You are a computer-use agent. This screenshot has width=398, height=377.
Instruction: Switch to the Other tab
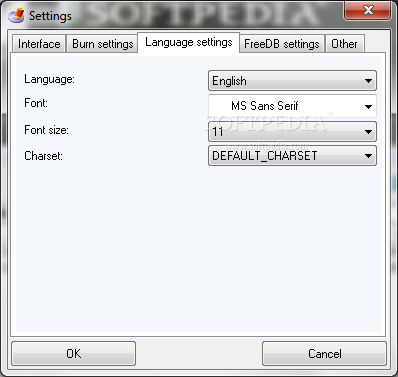(x=344, y=44)
